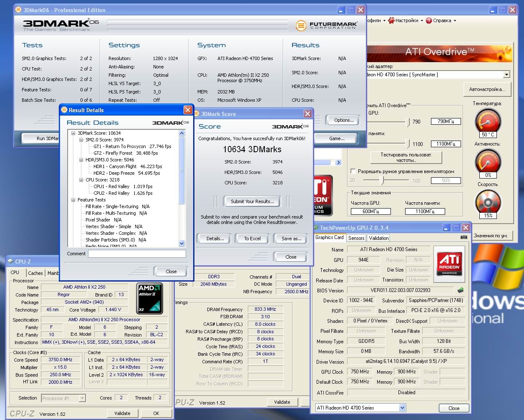
Task: Select the Graphics Card tab in GPU-Z
Action: (330, 237)
